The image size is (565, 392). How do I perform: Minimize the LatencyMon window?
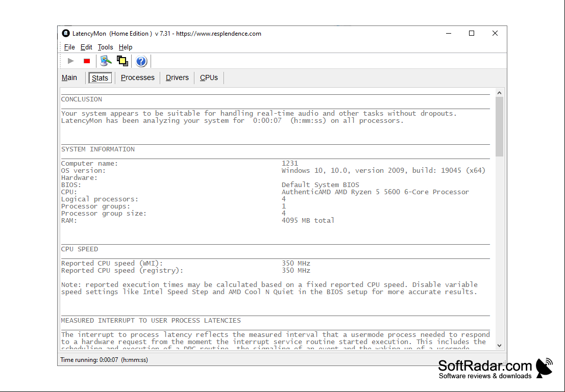pos(449,34)
